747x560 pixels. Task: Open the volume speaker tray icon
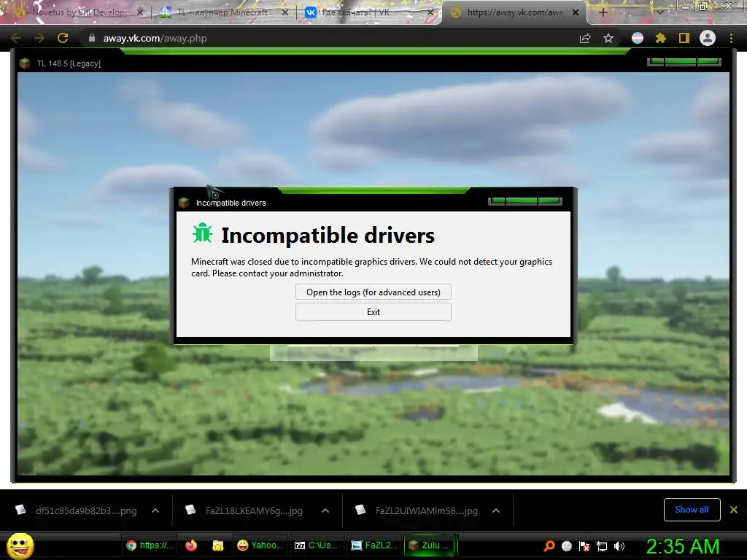pyautogui.click(x=619, y=545)
